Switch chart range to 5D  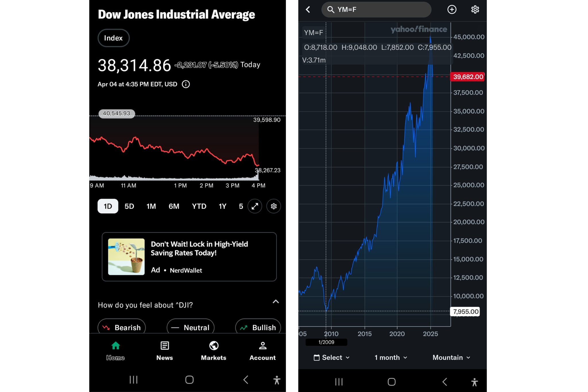click(129, 206)
